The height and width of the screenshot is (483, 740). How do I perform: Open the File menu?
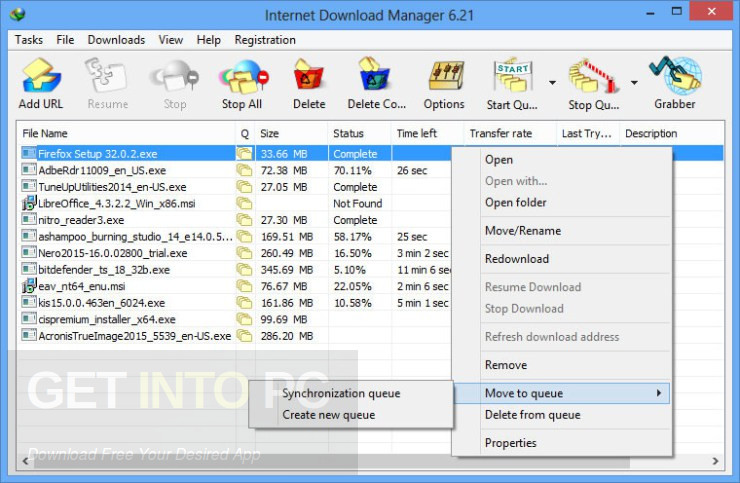point(65,40)
